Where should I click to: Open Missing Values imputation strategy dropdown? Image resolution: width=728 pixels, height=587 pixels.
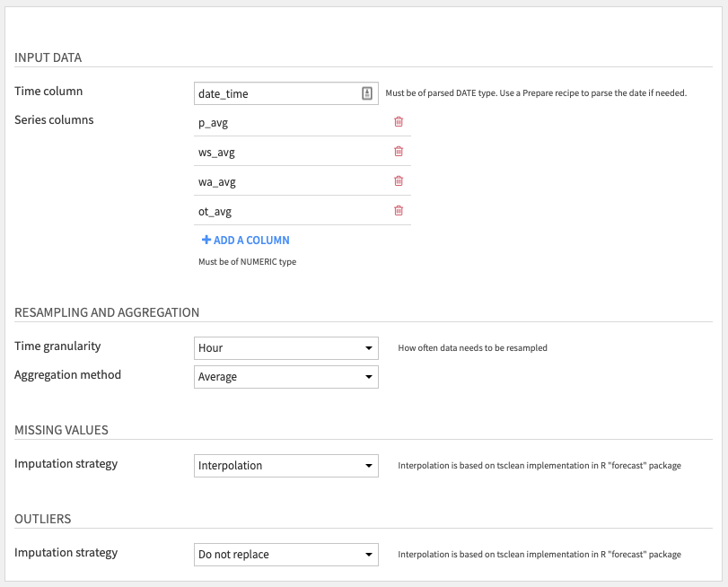pos(286,466)
